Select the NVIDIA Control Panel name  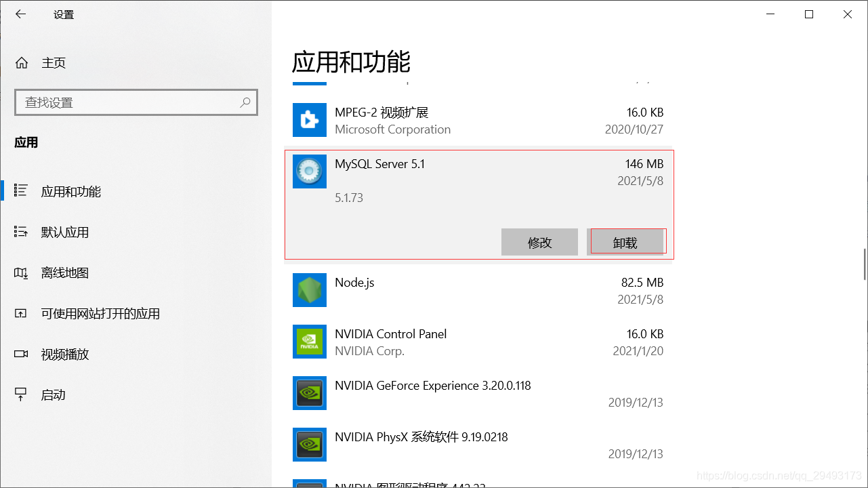(391, 334)
